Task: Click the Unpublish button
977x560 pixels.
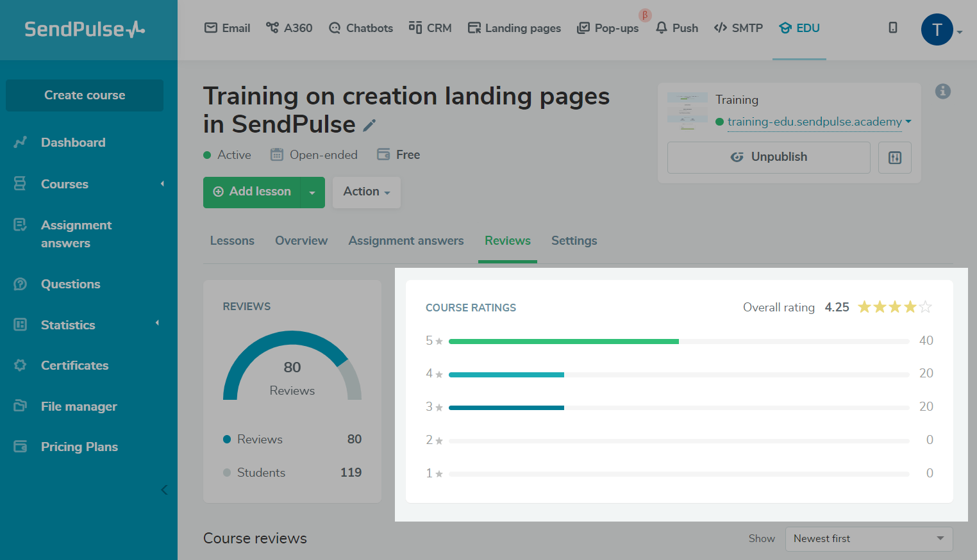Action: (x=769, y=158)
